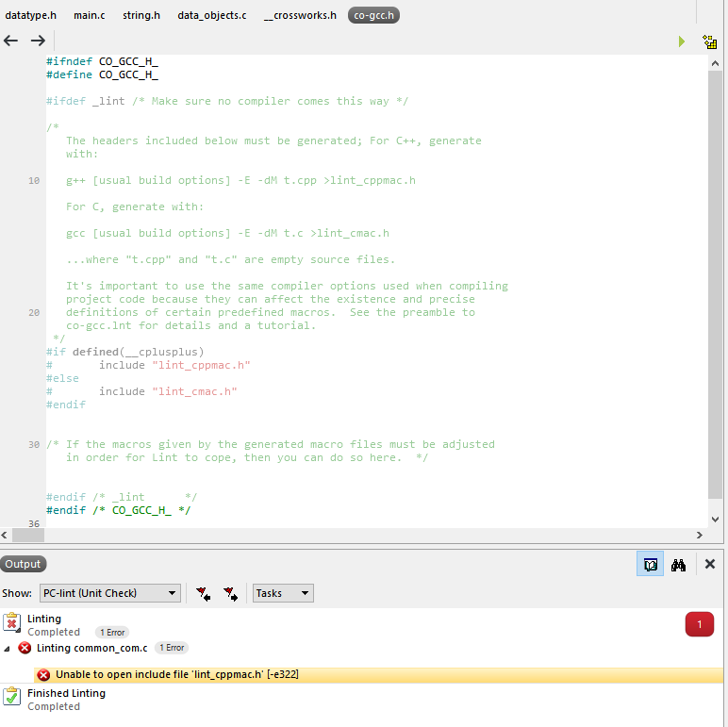Click the editor vertical scrollbar thumb
Image resolution: width=728 pixels, height=727 pixels.
pos(715,285)
